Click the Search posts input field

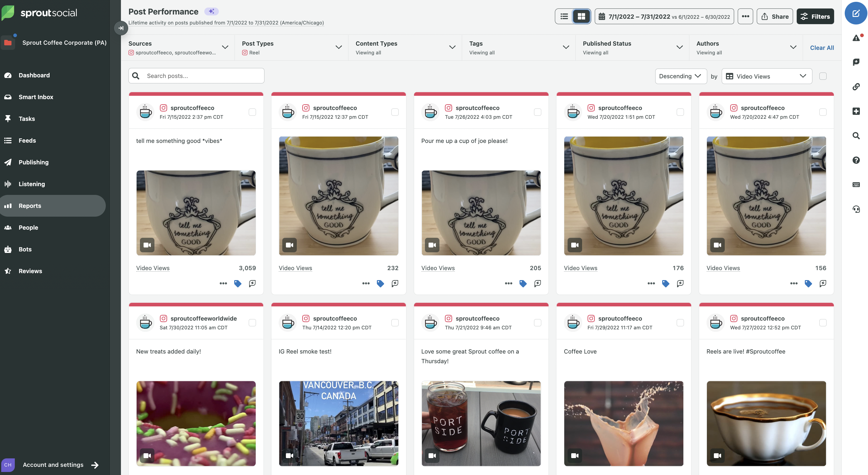(202, 76)
